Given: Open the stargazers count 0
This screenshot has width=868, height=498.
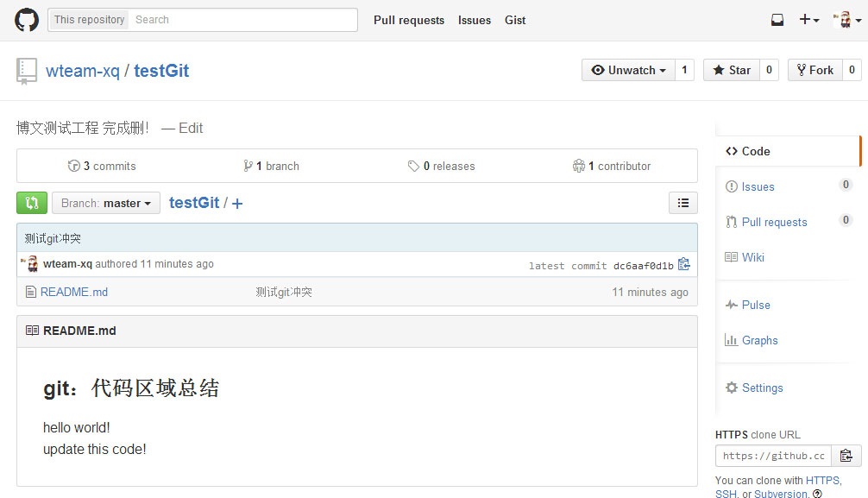Looking at the screenshot, I should click(x=769, y=70).
